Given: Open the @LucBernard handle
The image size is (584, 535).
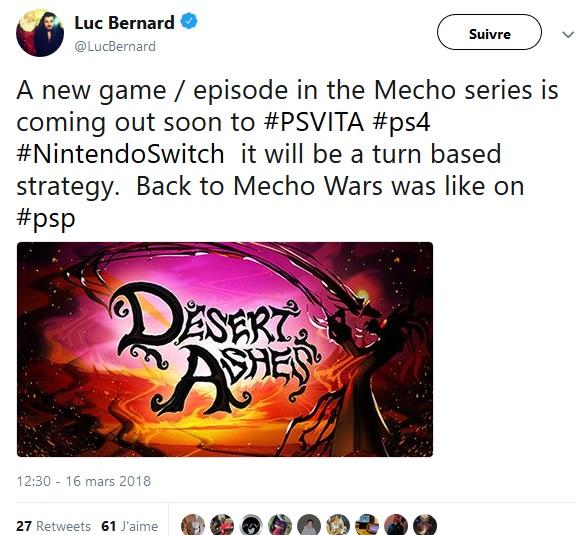Looking at the screenshot, I should tap(115, 47).
